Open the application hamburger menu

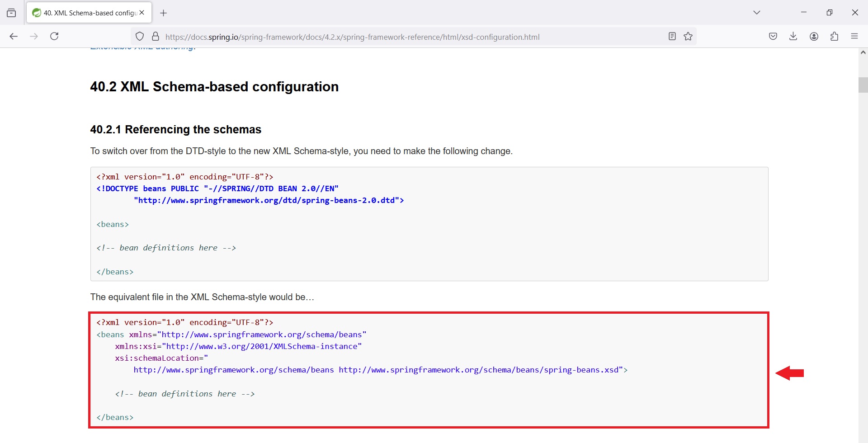(854, 37)
